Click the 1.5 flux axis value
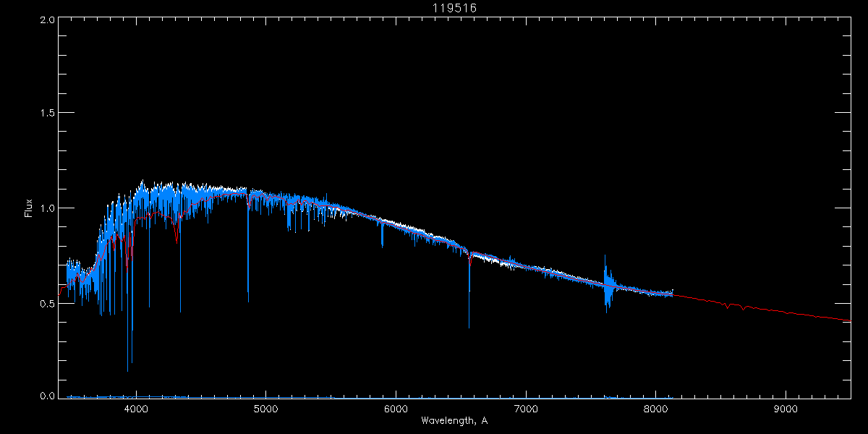The image size is (868, 434). click(x=46, y=114)
